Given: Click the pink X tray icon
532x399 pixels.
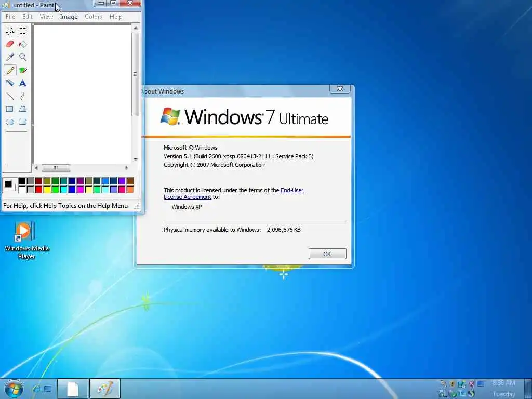Looking at the screenshot, I should point(471,384).
